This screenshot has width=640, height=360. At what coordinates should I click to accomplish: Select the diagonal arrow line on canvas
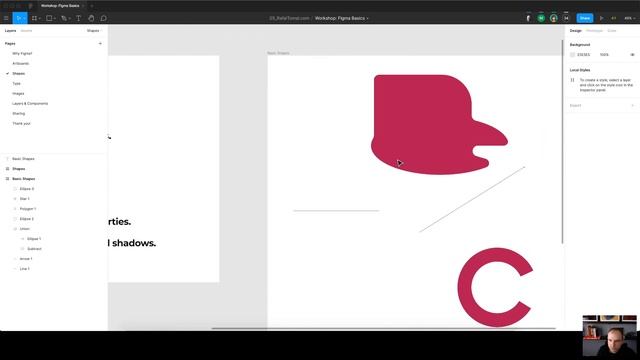pyautogui.click(x=472, y=199)
